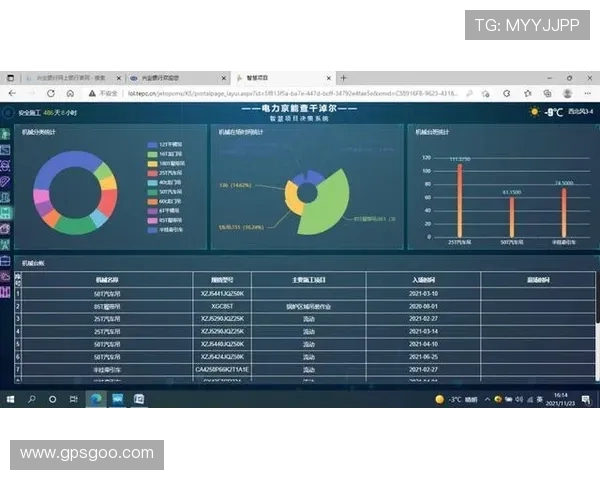600x480 pixels.
Task: Click the taskbar search magnifier icon
Action: pyautogui.click(x=31, y=398)
